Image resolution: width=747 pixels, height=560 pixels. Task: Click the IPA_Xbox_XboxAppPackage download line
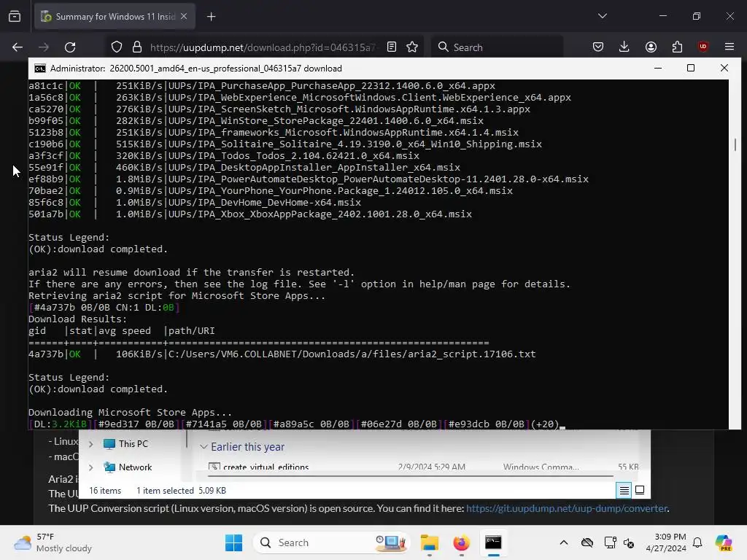(x=250, y=214)
